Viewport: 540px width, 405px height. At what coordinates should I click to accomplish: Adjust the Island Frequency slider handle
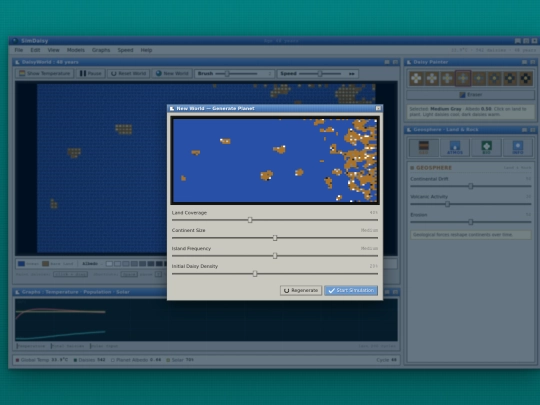[x=275, y=256]
